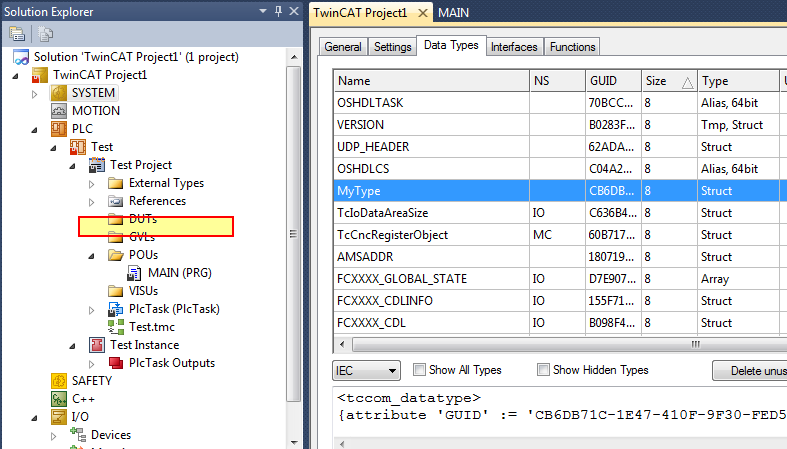Select the Test Instance icon
The image size is (787, 449).
coord(96,345)
